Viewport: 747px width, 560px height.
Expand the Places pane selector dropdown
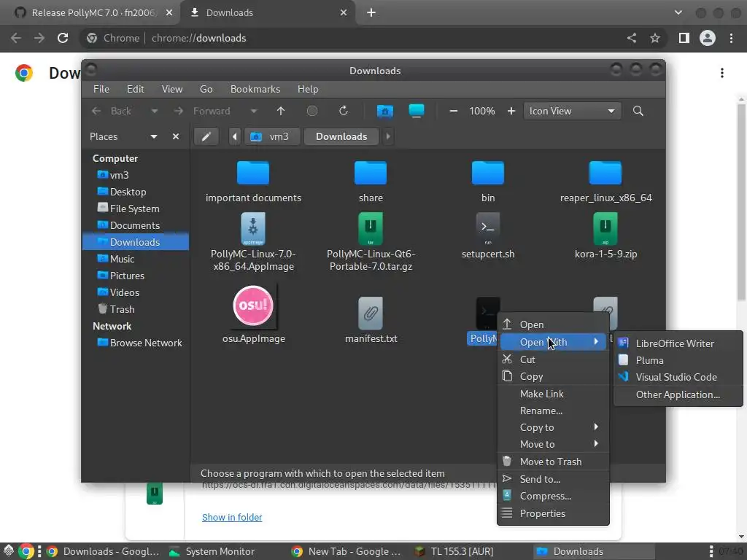[154, 136]
